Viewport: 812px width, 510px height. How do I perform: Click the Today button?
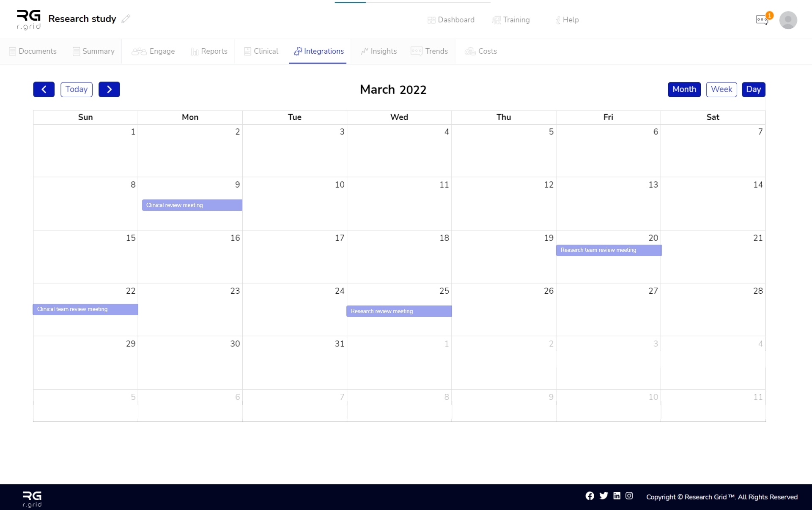point(77,89)
